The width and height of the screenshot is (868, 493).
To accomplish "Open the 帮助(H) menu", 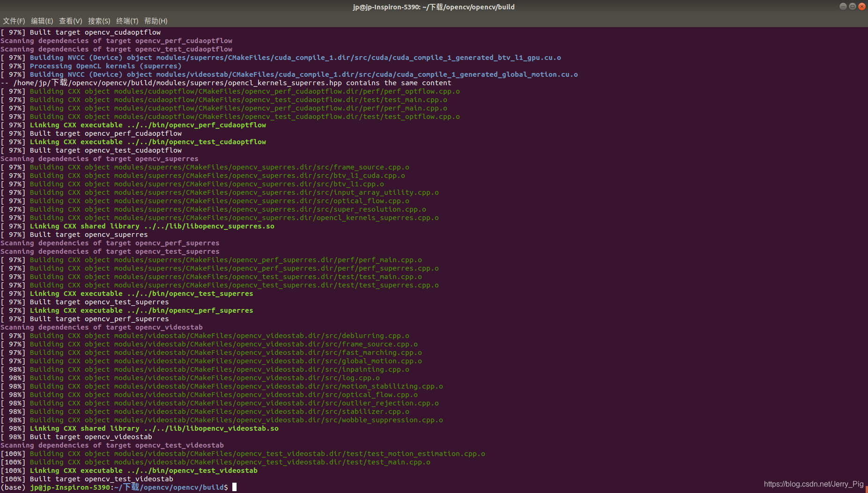I will tap(156, 21).
